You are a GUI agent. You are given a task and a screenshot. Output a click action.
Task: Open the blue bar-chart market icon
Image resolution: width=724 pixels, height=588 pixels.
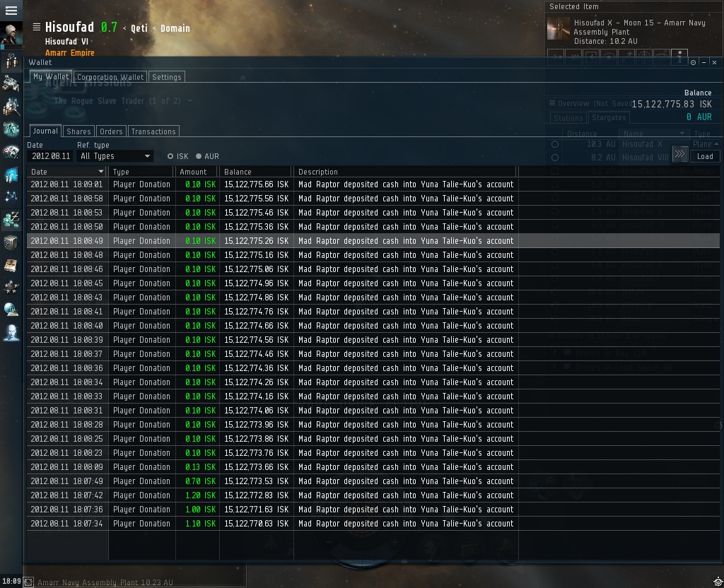click(x=11, y=175)
